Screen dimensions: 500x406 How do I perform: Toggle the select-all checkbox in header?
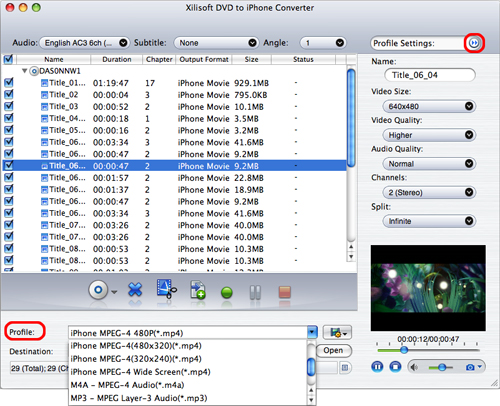[x=8, y=59]
